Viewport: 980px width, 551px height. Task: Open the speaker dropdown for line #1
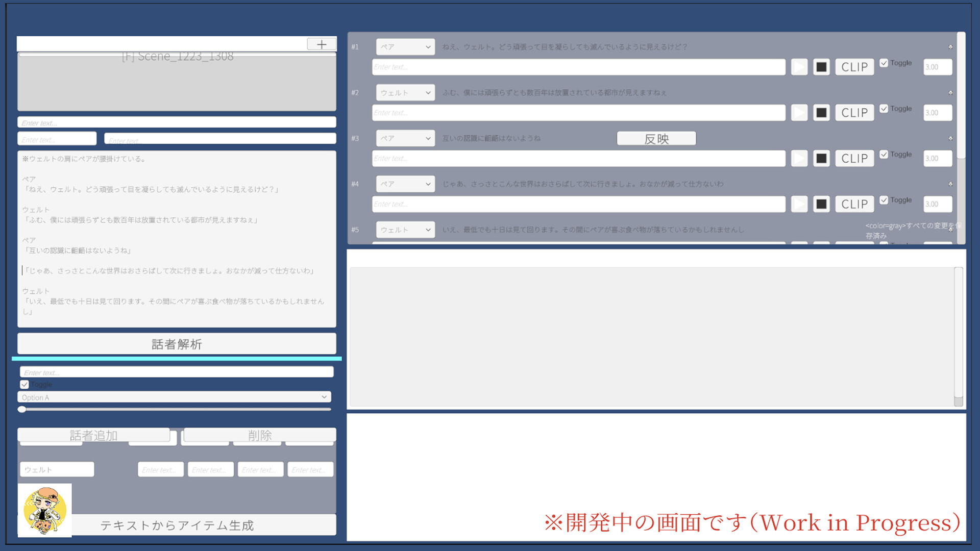pos(405,47)
